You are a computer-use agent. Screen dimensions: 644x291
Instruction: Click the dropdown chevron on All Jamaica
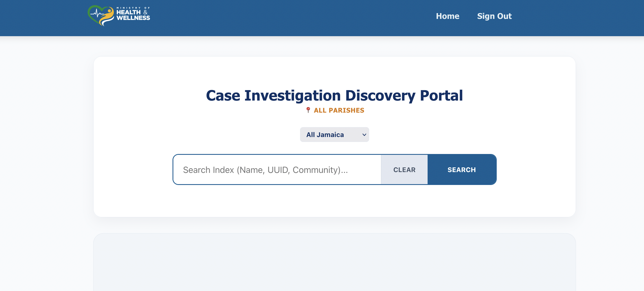click(364, 135)
